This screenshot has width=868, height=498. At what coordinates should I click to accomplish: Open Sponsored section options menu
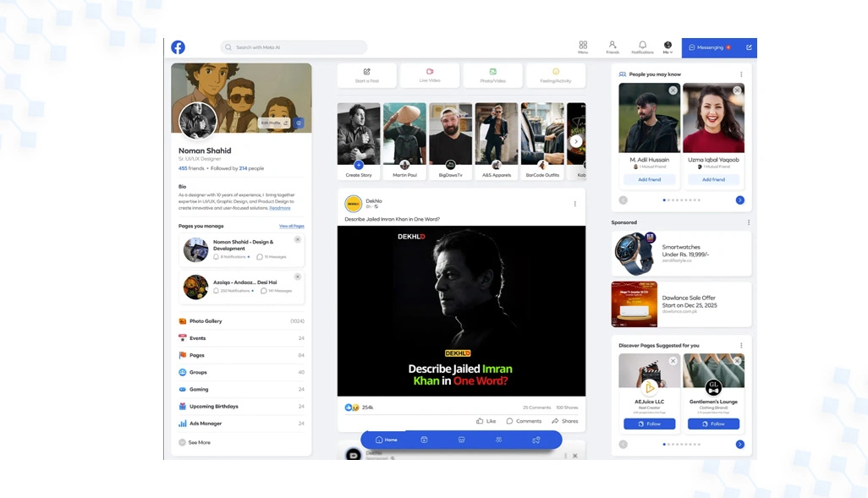[749, 222]
